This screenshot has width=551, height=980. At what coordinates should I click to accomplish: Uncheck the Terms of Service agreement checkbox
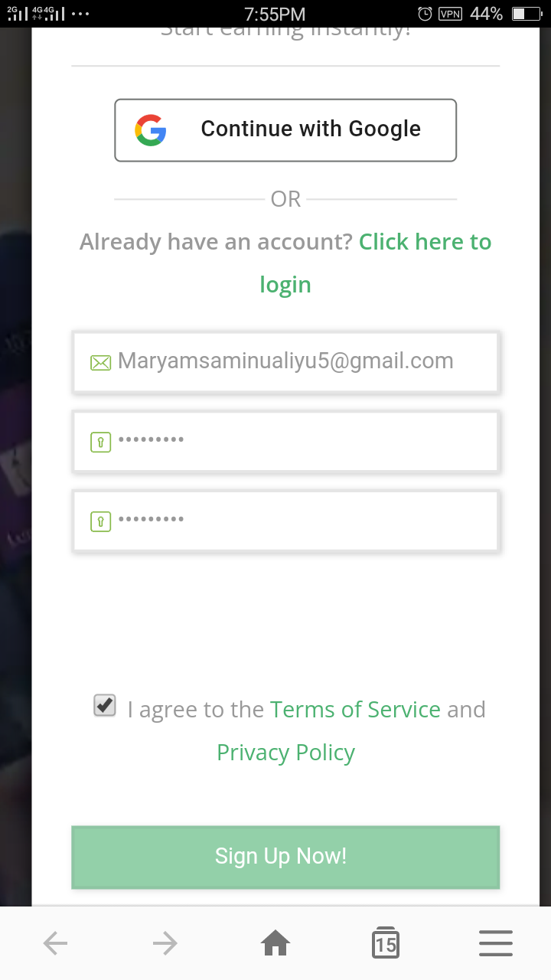coord(105,705)
